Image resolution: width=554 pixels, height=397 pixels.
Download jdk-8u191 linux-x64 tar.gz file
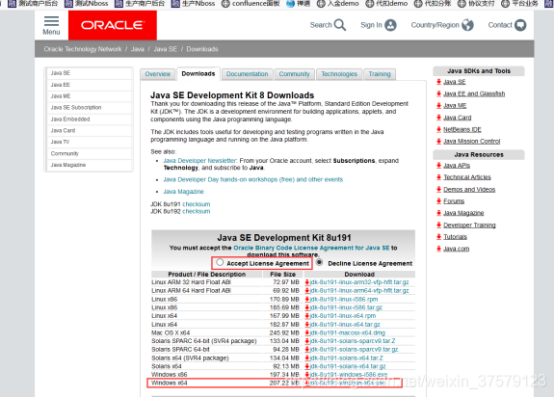[345, 324]
